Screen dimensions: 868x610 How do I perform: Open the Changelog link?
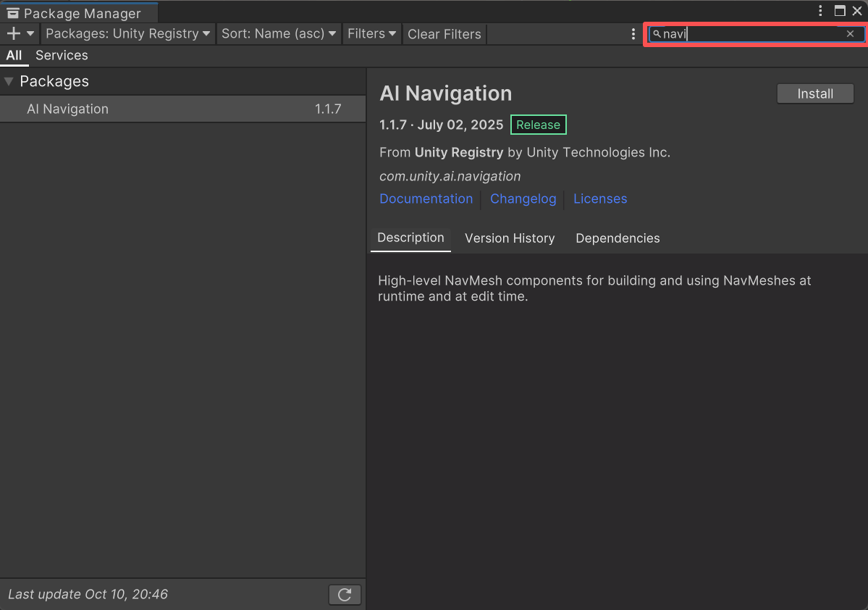(x=523, y=199)
